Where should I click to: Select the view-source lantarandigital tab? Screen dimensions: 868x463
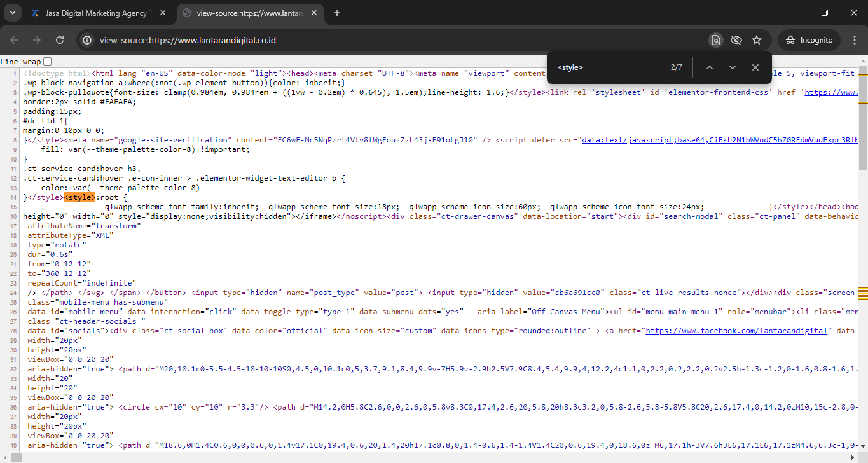tap(251, 13)
